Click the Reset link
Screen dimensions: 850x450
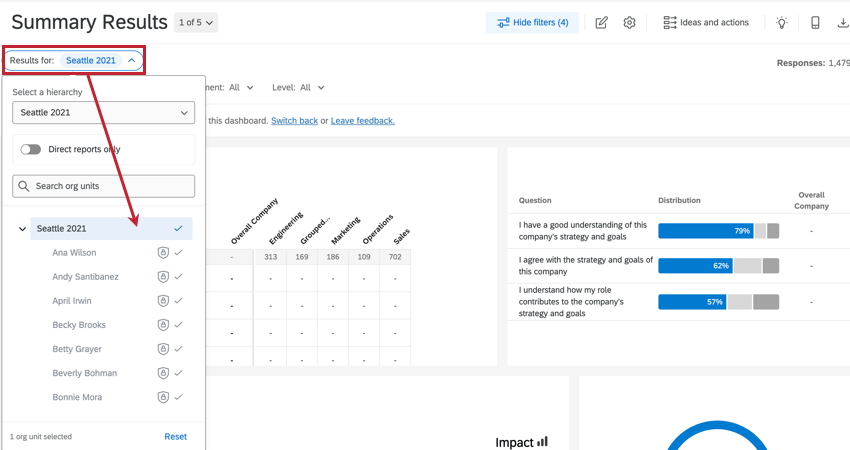(x=175, y=437)
